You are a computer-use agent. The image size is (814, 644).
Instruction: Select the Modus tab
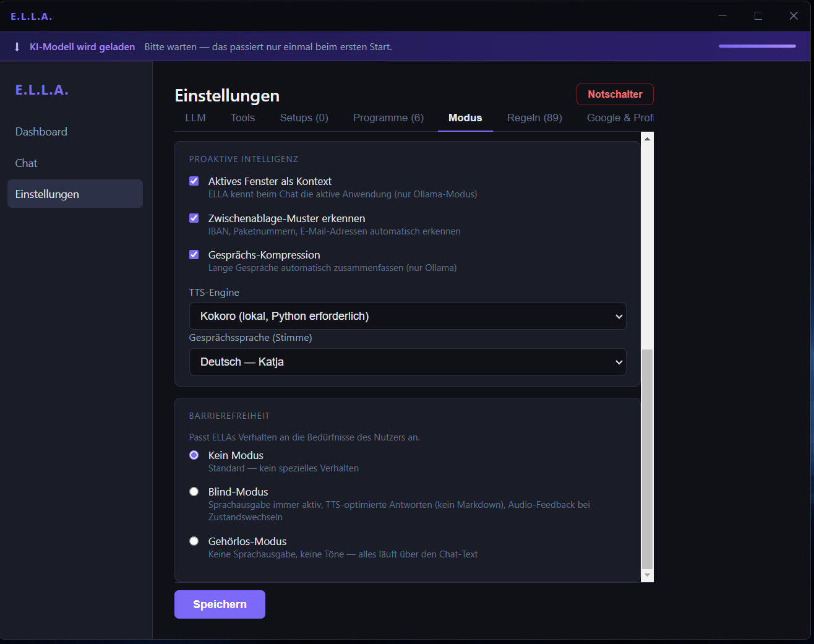click(x=465, y=118)
